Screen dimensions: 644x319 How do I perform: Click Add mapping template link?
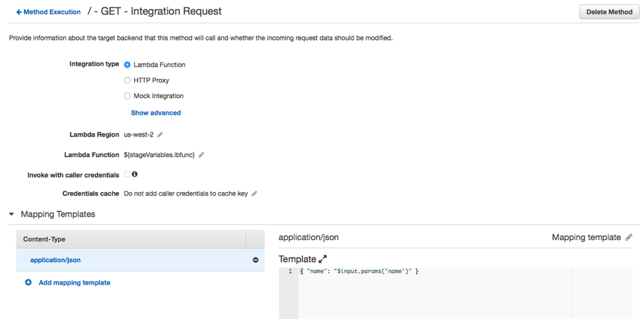click(74, 283)
